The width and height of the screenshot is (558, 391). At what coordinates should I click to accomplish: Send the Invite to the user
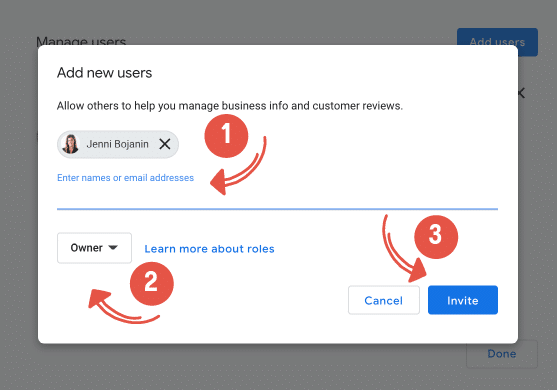(463, 300)
